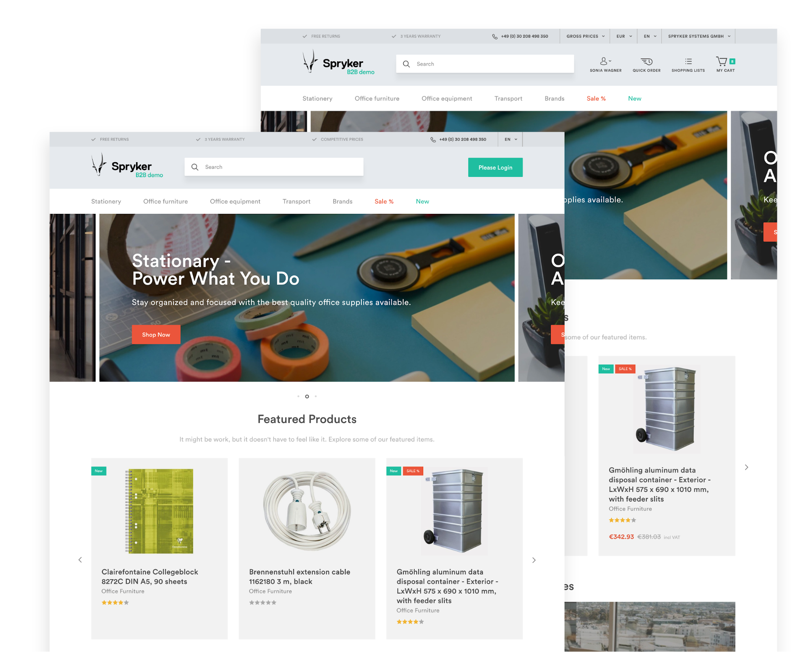
Task: Click the front window Spryker B2B demo logo
Action: pos(127,166)
